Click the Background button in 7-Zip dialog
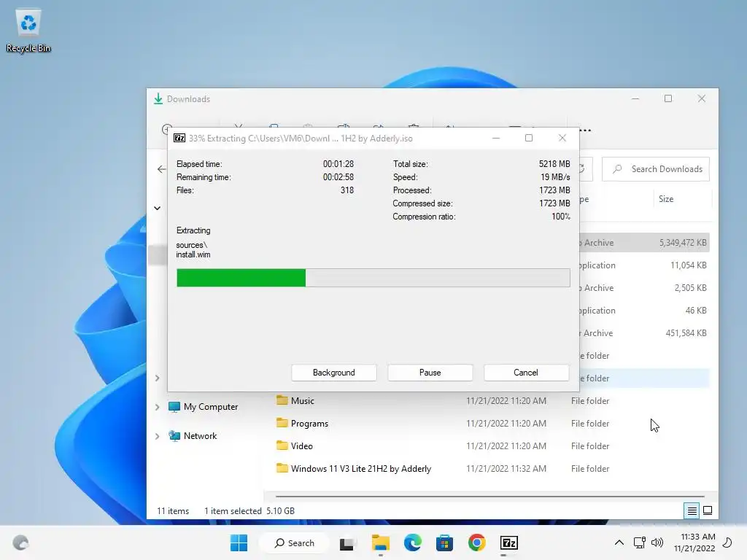 pyautogui.click(x=333, y=373)
